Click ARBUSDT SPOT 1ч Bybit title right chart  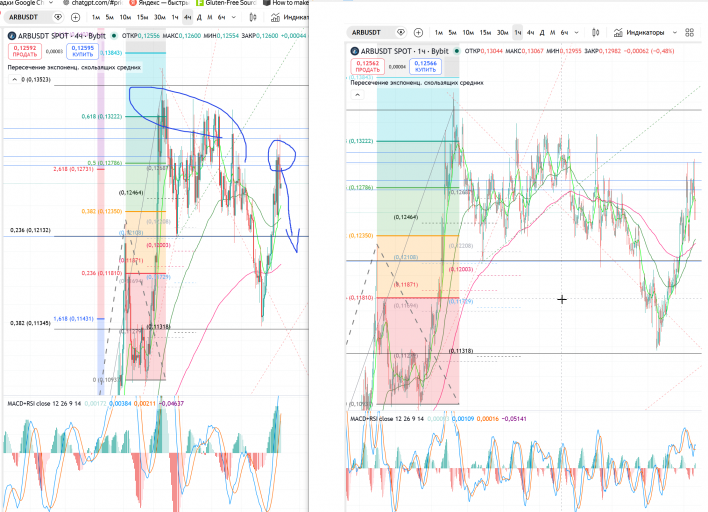tap(404, 51)
